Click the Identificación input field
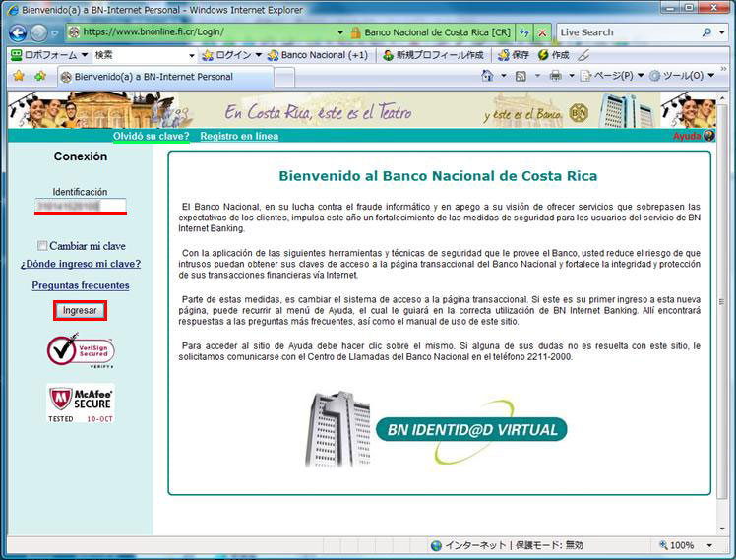Screen dimensions: 736x560 [x=81, y=206]
